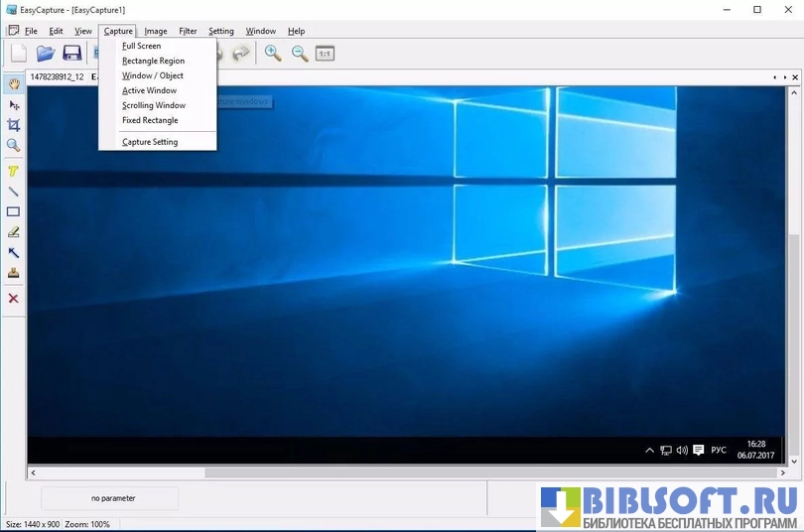The width and height of the screenshot is (804, 532).
Task: Open the Filter menu
Action: coord(188,31)
